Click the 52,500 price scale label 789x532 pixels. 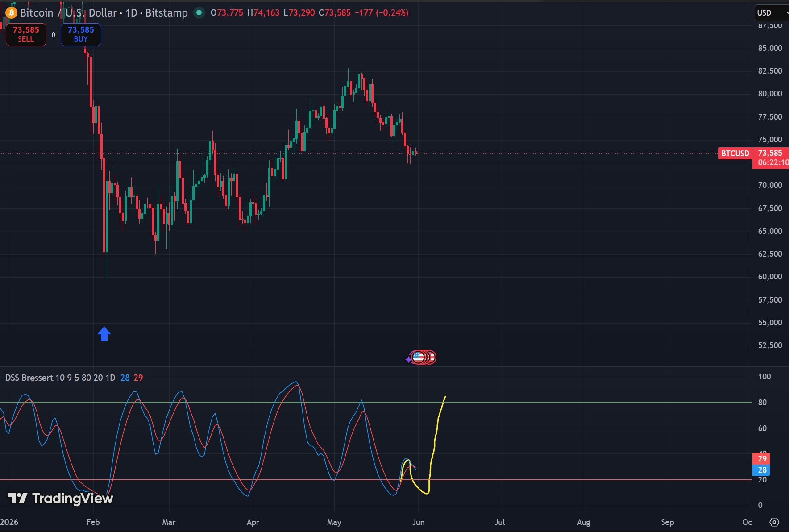[x=770, y=345]
